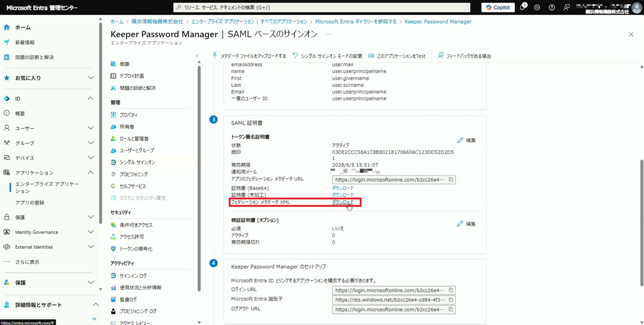Open the settings gear icon

point(537,7)
